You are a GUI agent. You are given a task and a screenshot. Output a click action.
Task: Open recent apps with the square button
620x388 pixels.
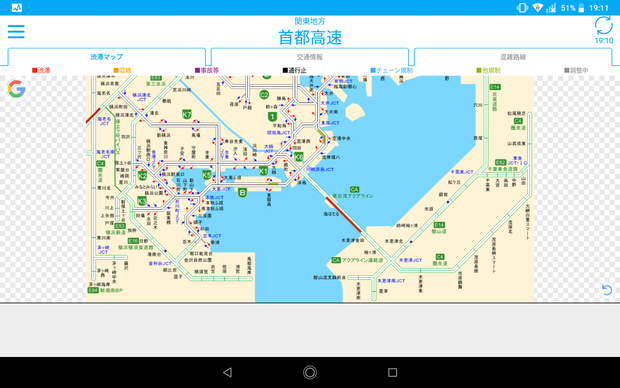tap(392, 372)
